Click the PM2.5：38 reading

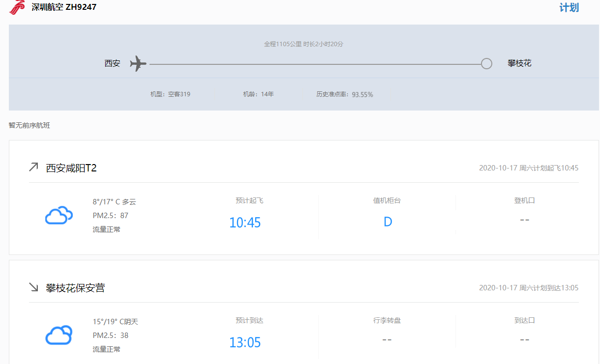[x=111, y=335]
